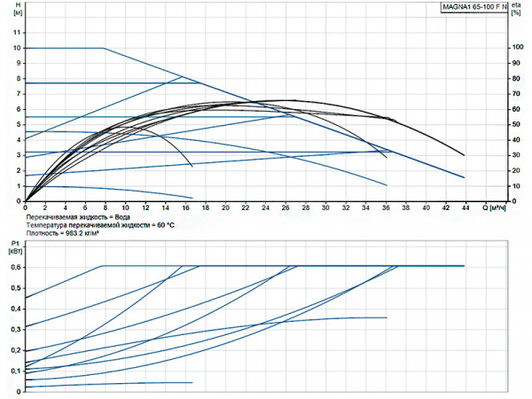Click the H [м] axis title
The width and height of the screenshot is (532, 399).
(15, 10)
